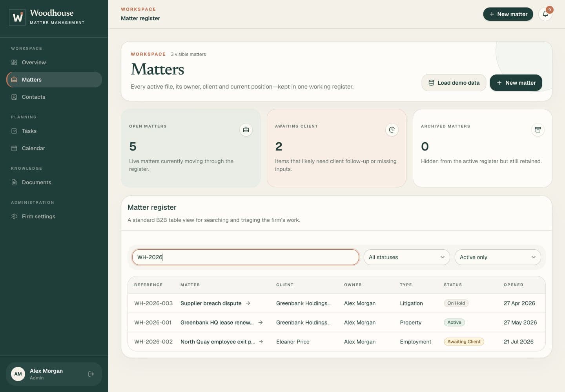Click the Awaiting Client status badge
This screenshot has height=392, width=565.
(x=464, y=342)
